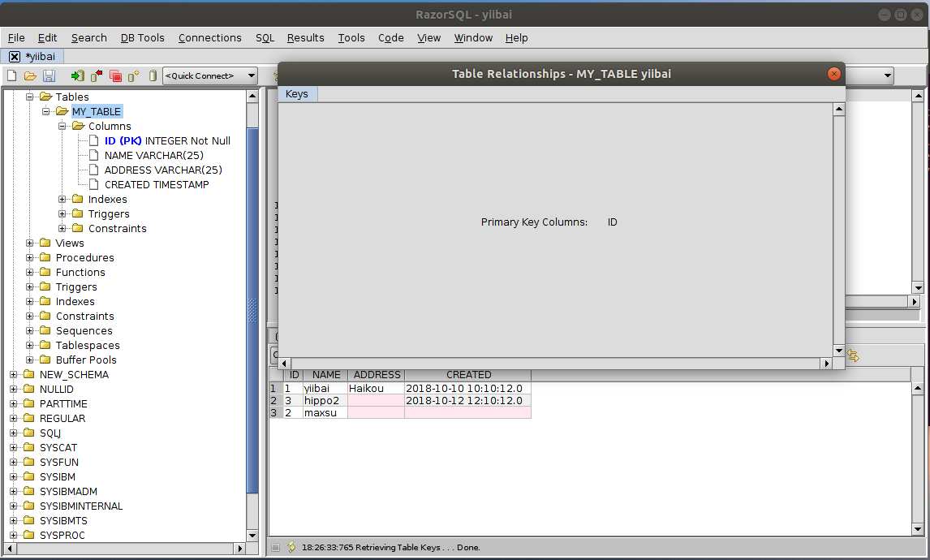
Task: Click the New File toolbar icon
Action: [12, 75]
